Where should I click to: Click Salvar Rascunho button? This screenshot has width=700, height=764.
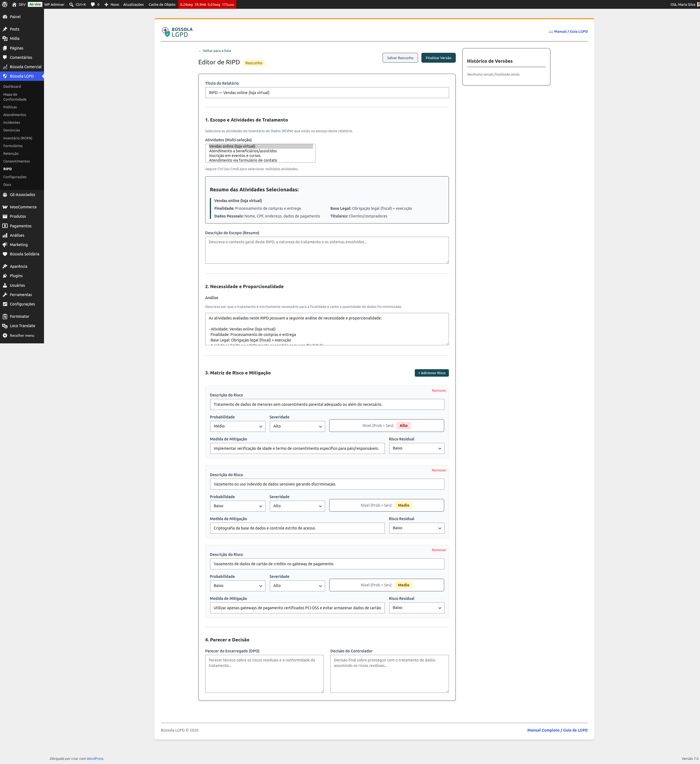click(x=400, y=58)
